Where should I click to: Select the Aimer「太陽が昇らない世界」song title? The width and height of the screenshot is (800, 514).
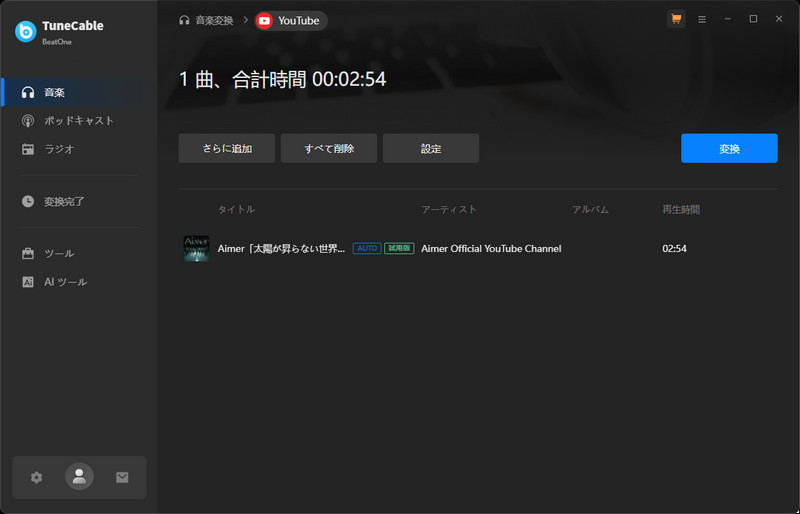(x=282, y=249)
